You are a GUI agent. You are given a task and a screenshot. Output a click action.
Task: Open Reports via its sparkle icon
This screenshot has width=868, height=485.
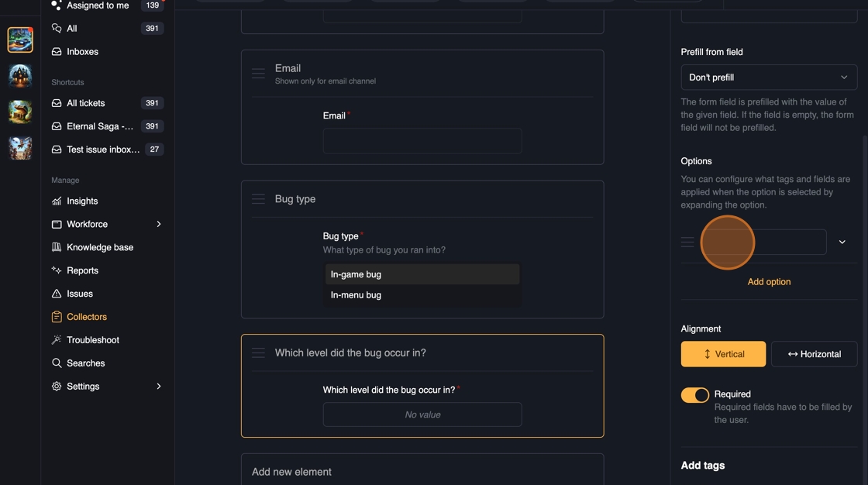pos(57,270)
